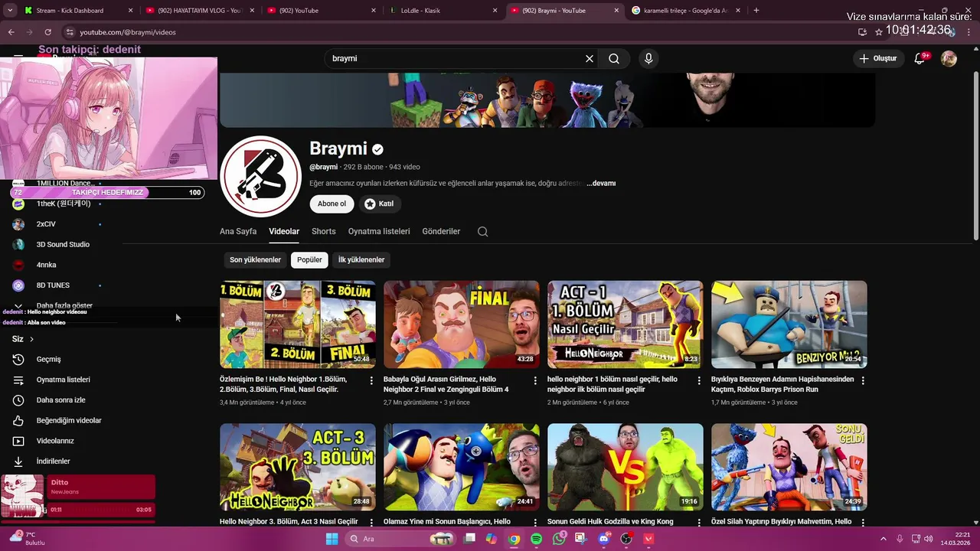Select the Popüler filter chip
Screen dimensions: 980x551
(309, 259)
